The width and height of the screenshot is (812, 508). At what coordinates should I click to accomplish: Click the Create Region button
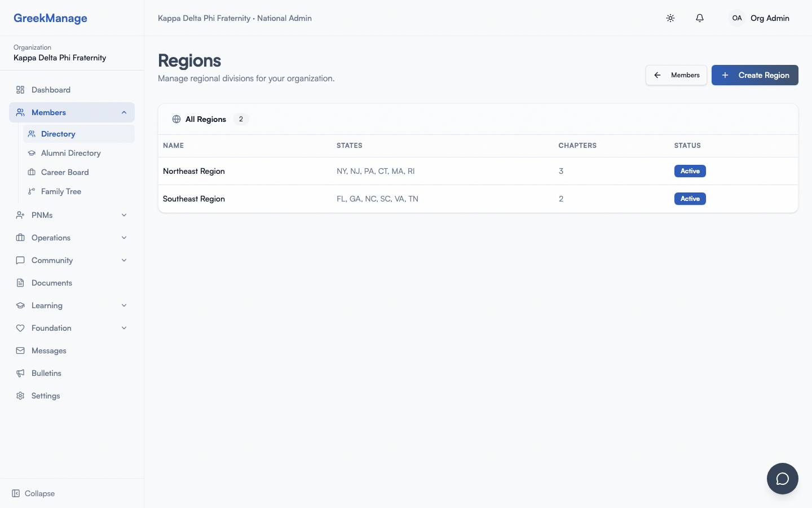[x=755, y=75]
